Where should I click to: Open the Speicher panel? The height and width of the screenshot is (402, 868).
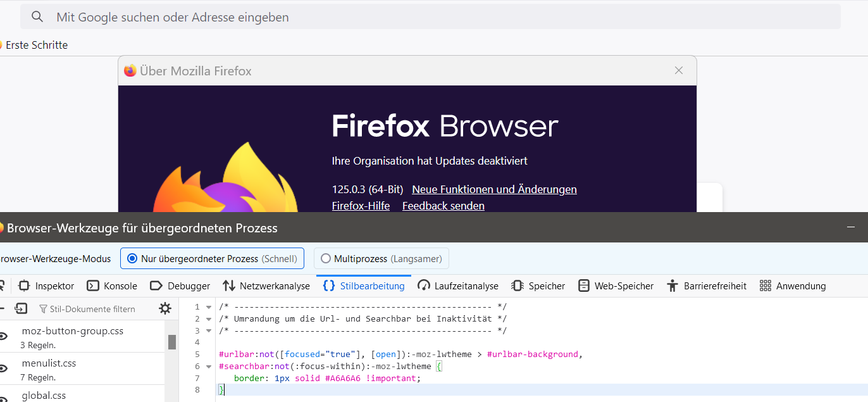[538, 286]
